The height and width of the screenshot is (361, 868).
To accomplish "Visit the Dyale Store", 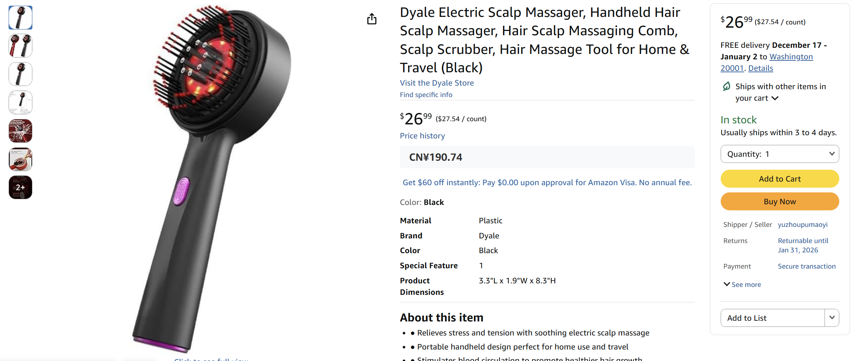I will [x=437, y=83].
